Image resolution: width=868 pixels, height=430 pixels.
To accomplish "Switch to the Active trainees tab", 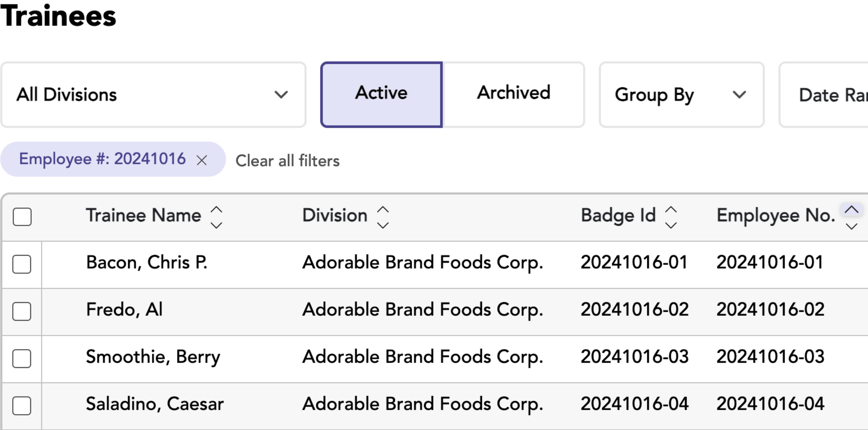I will (381, 95).
